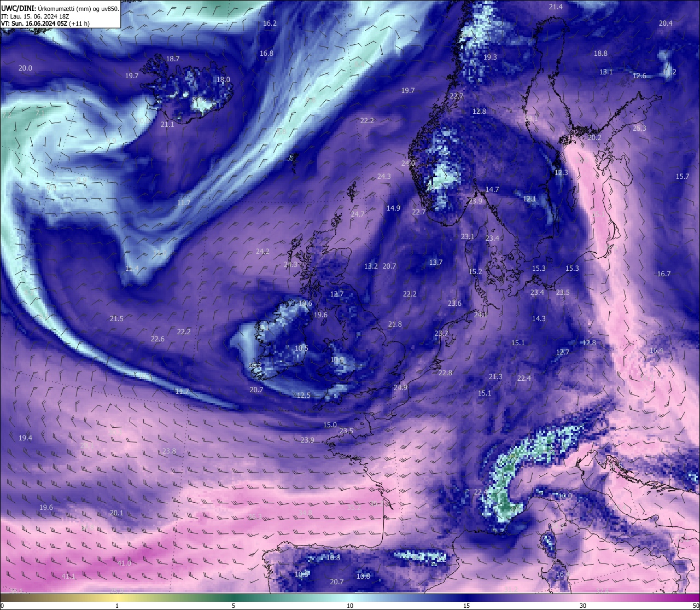This screenshot has height=610, width=700.
Task: Click the 19.4 value label
Action: coord(25,438)
